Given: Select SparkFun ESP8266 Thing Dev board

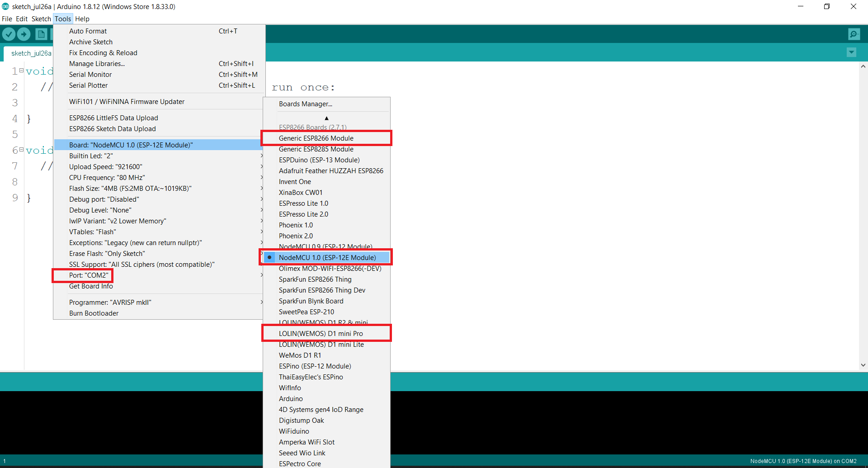Looking at the screenshot, I should 326,290.
